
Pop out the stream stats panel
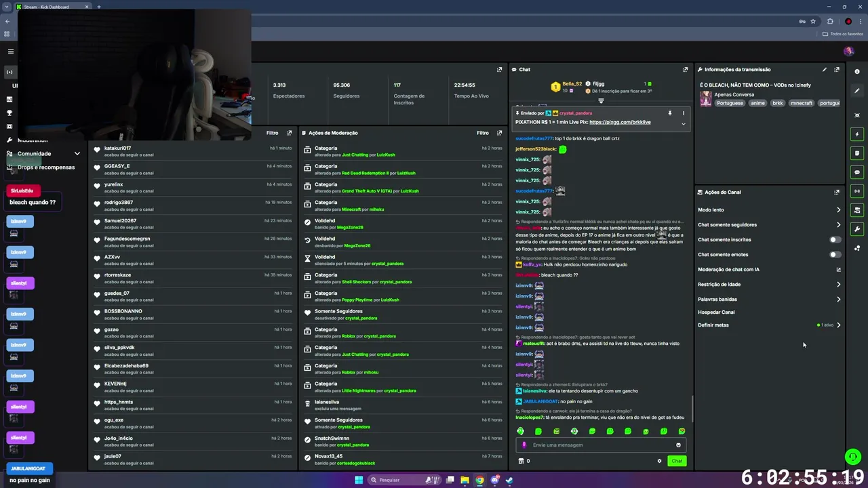(500, 69)
